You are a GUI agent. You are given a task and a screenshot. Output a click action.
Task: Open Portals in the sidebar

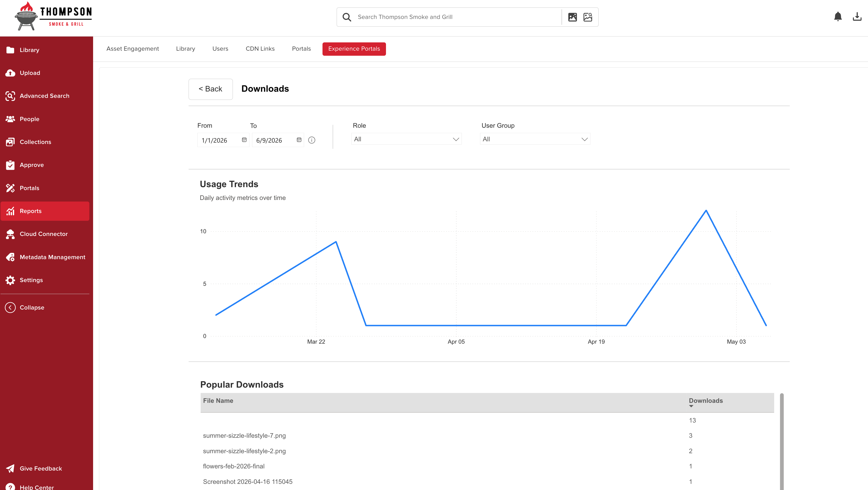coord(45,188)
